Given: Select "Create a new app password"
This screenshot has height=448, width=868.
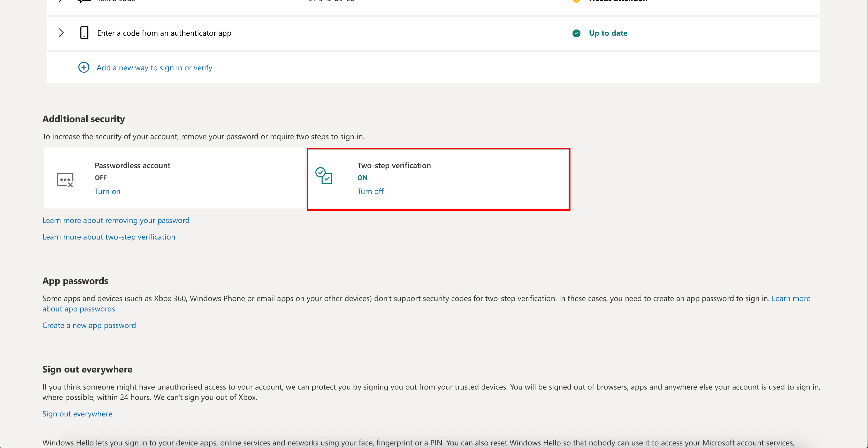Looking at the screenshot, I should (x=89, y=325).
